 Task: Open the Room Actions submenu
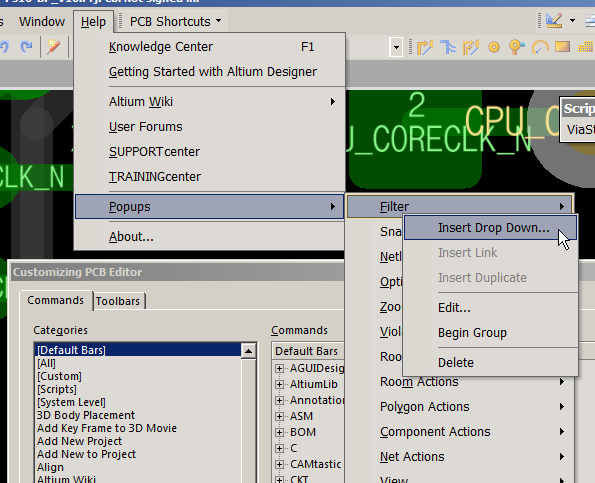point(460,382)
